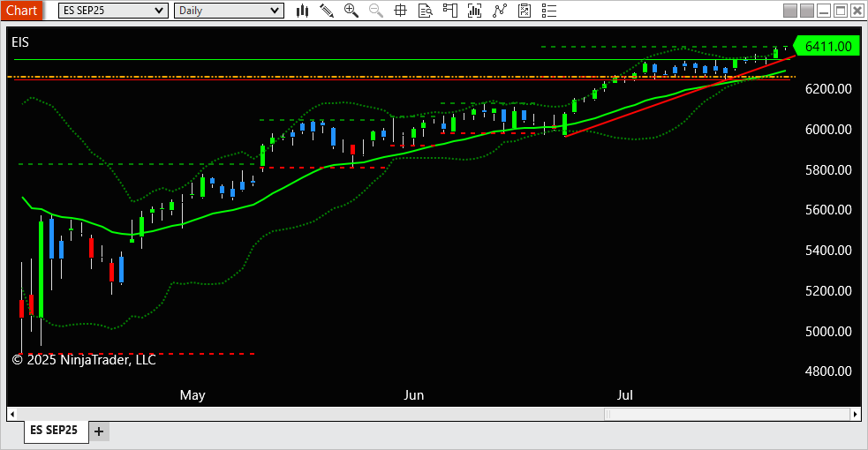Open the strategies icon

(525, 11)
